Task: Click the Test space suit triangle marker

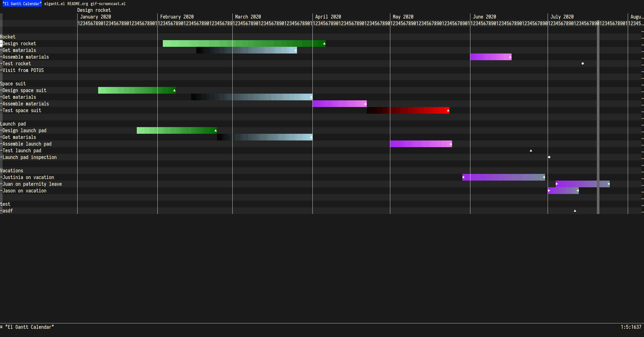Action: [448, 110]
